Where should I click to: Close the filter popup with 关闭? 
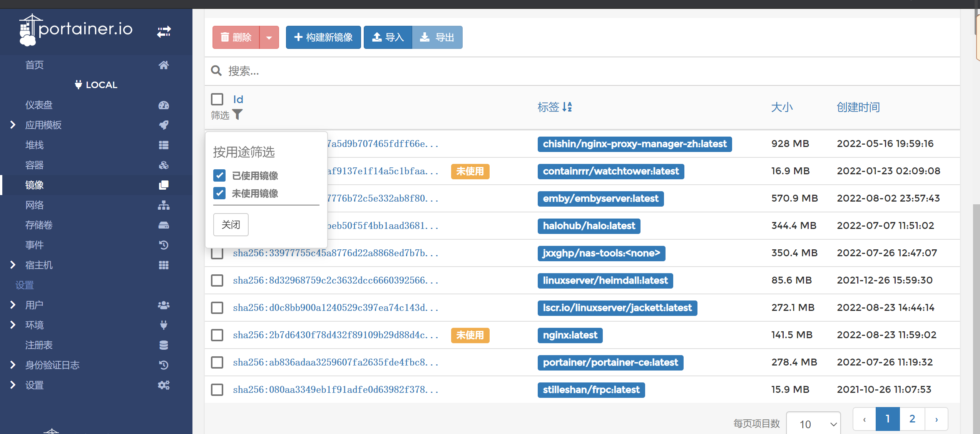pos(231,225)
